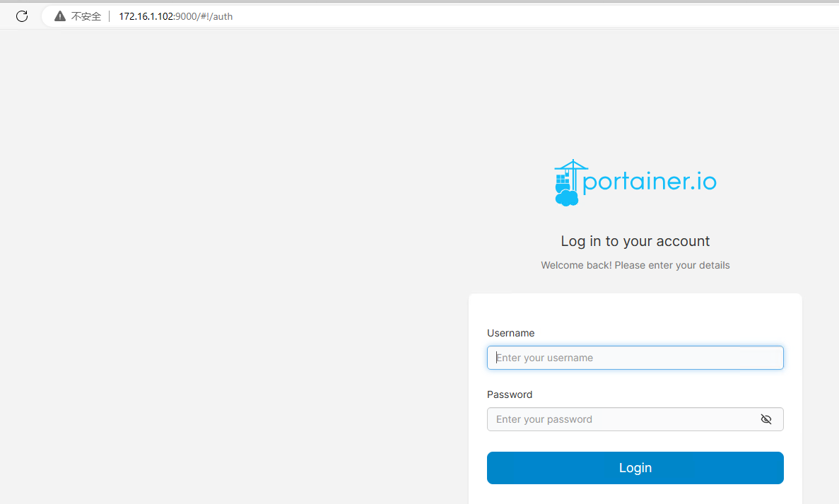Click the Password field label
Screen dimensions: 839x504
[x=510, y=394]
